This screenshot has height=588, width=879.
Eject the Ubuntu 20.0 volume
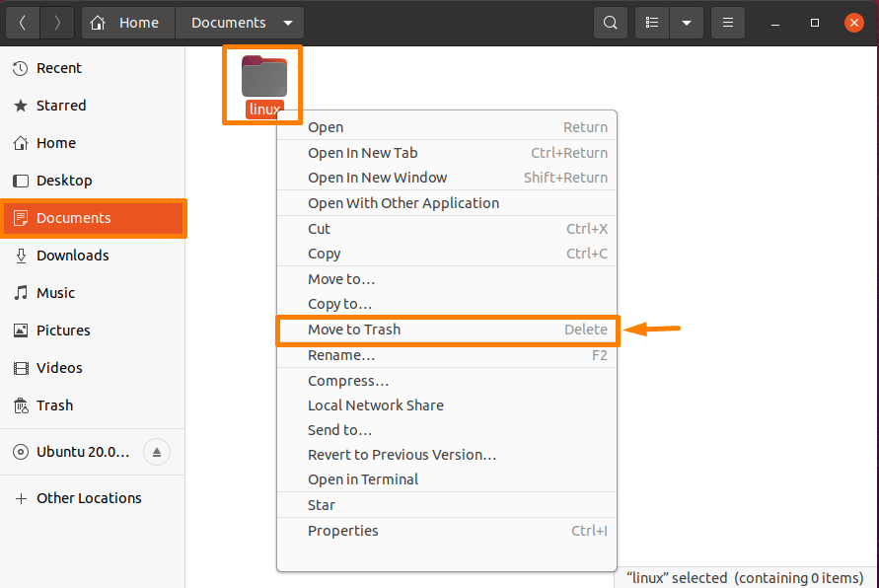[157, 452]
